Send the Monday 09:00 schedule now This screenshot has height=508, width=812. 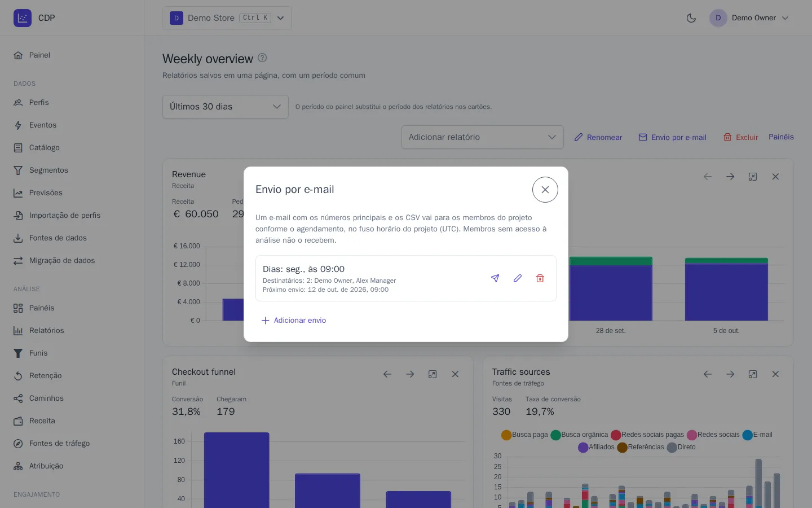point(495,278)
